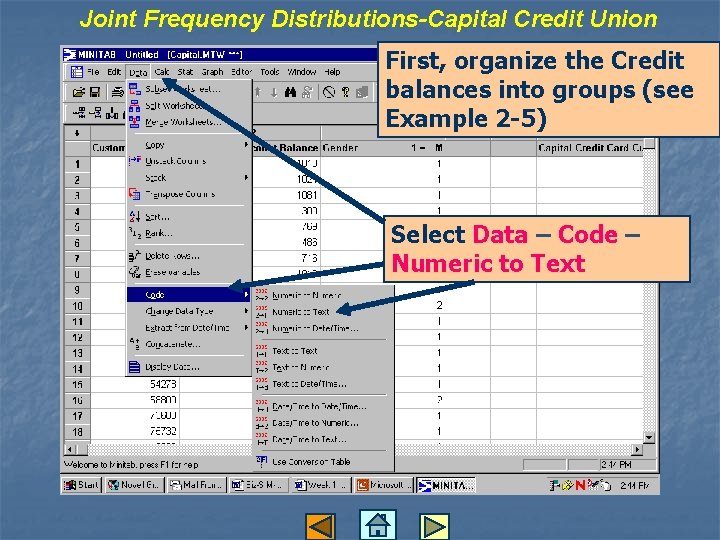Click the Sort menu icon

pos(135,216)
